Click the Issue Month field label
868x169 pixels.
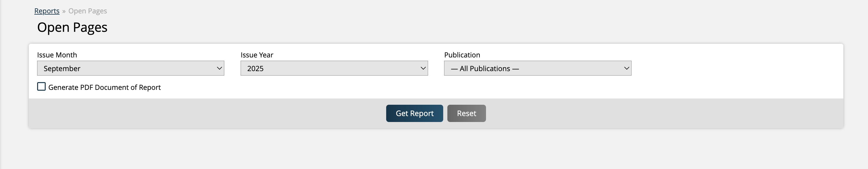57,55
